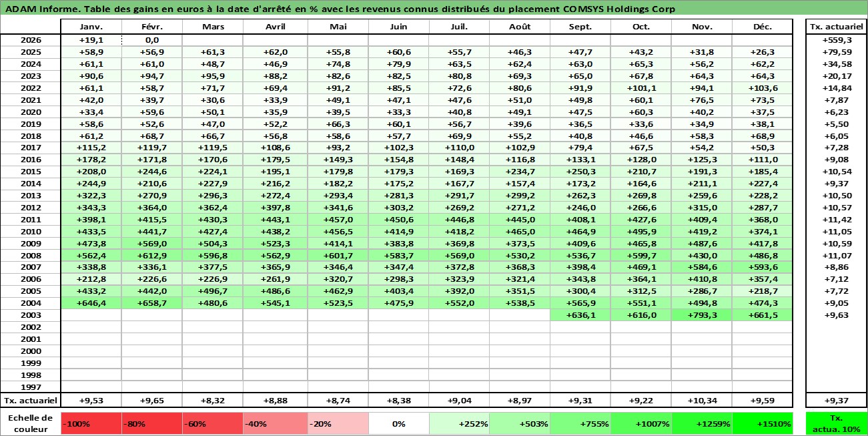Click the Déc. column header
The image size is (868, 436).
click(762, 27)
